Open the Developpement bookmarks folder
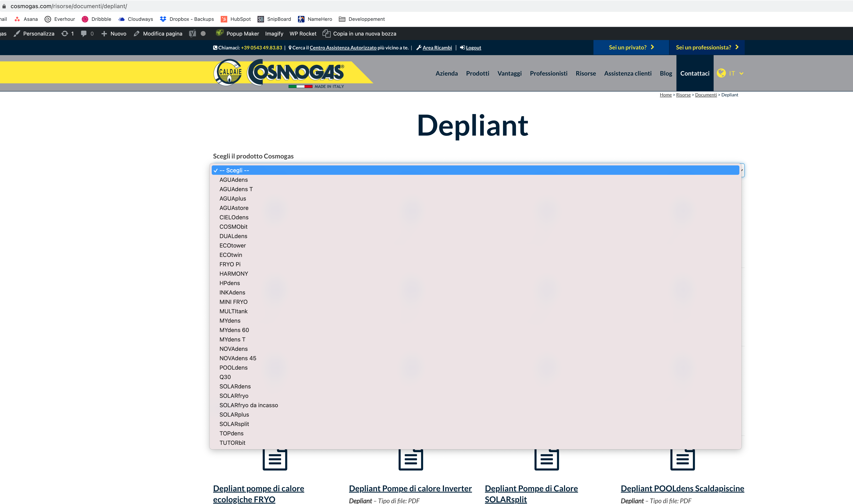The width and height of the screenshot is (853, 504). [x=362, y=19]
